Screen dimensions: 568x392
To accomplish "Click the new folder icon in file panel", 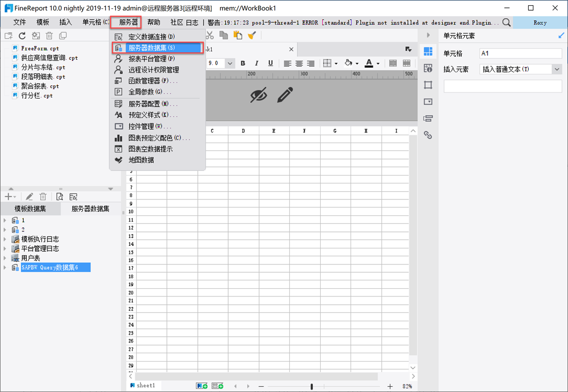I will tap(8, 36).
